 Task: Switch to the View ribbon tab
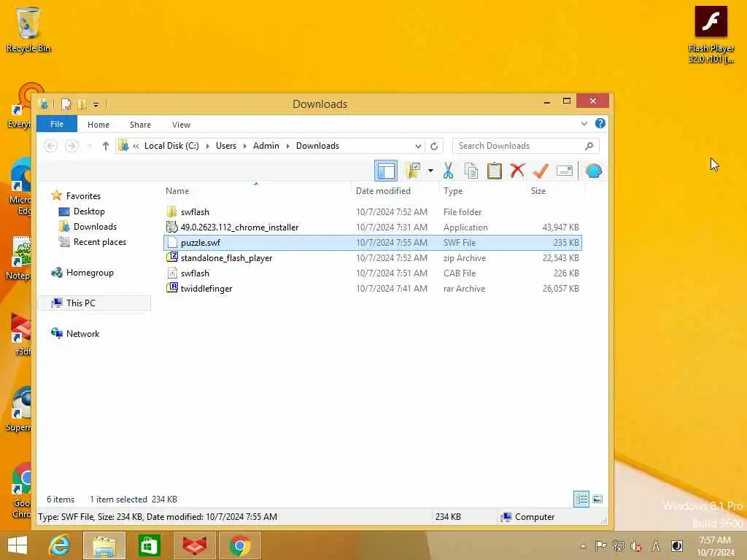pos(181,124)
